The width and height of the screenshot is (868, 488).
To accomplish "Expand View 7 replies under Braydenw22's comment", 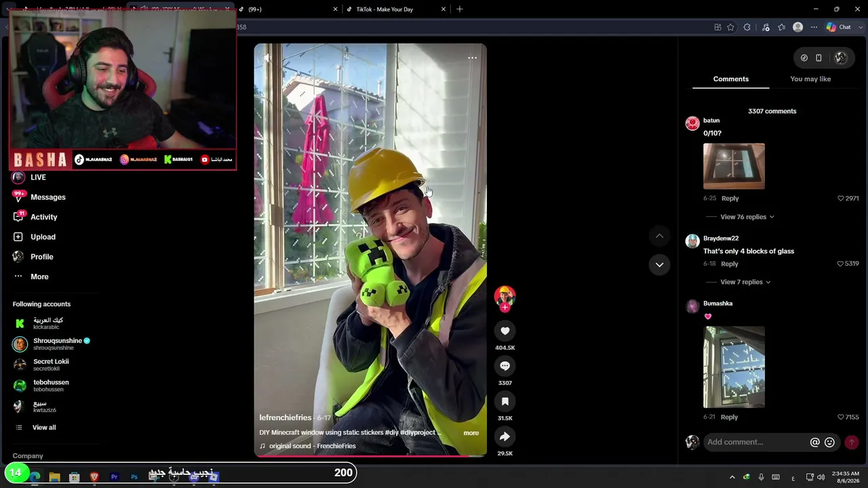I will click(x=745, y=282).
